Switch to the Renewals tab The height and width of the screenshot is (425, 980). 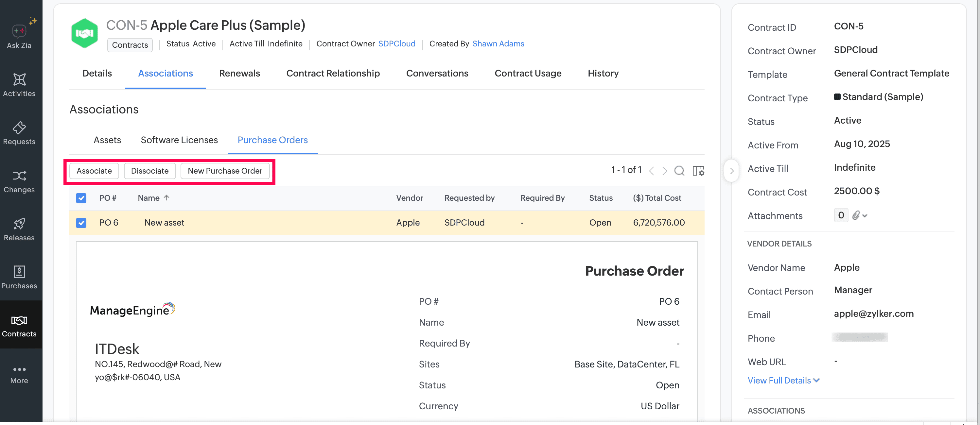coord(239,73)
